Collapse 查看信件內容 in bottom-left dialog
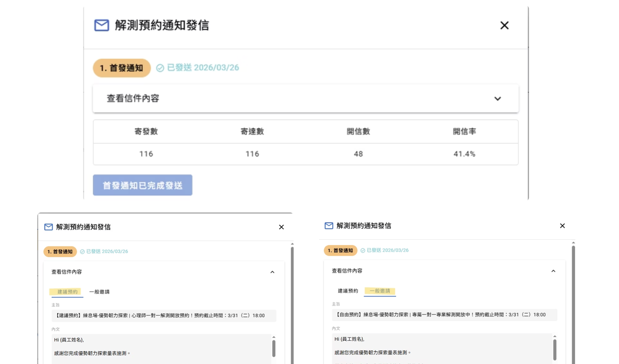Image resolution: width=619 pixels, height=364 pixels. (x=272, y=272)
